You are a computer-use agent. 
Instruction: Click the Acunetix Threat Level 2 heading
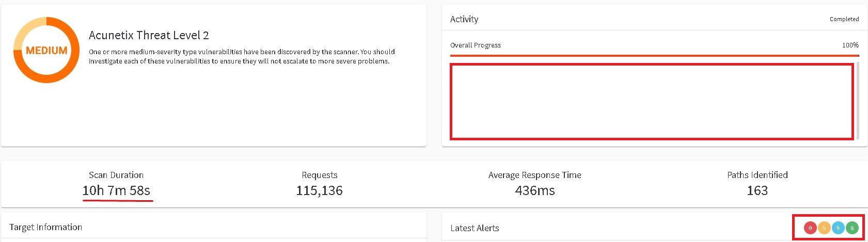pyautogui.click(x=149, y=35)
